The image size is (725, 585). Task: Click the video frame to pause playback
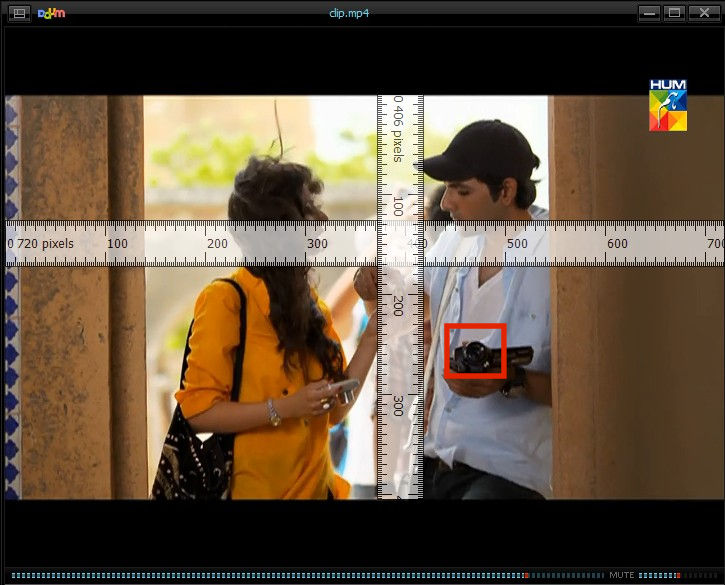[364, 297]
